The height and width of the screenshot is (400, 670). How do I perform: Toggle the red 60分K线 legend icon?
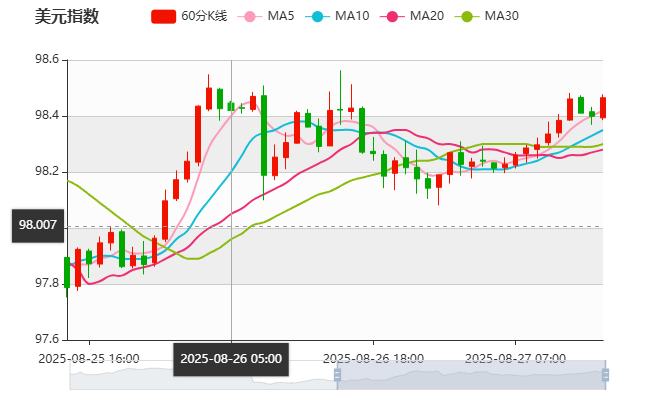[164, 16]
